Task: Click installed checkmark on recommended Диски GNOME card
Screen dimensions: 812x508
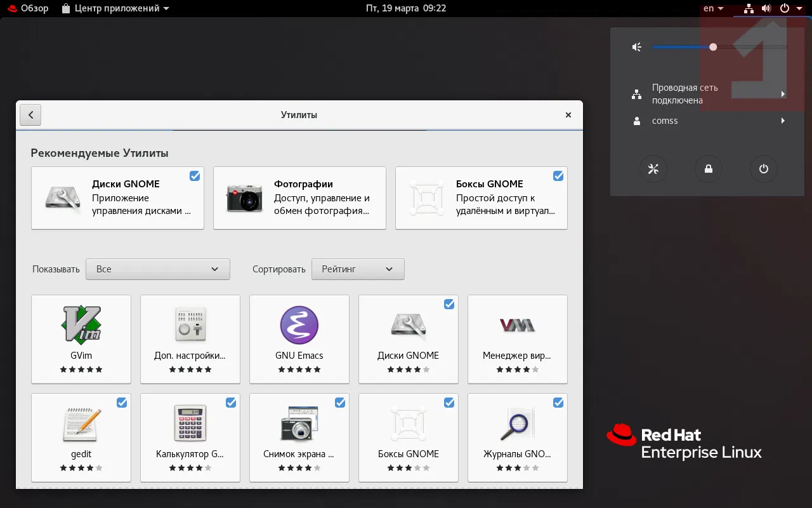Action: point(195,176)
